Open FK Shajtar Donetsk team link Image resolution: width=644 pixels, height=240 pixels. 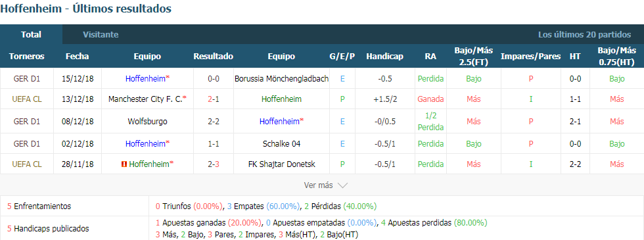click(281, 164)
